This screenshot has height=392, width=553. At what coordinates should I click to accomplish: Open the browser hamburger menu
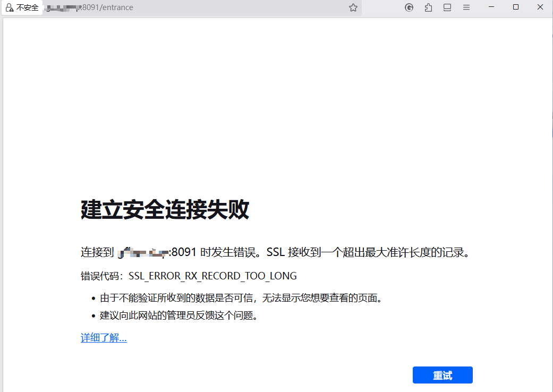pos(466,7)
